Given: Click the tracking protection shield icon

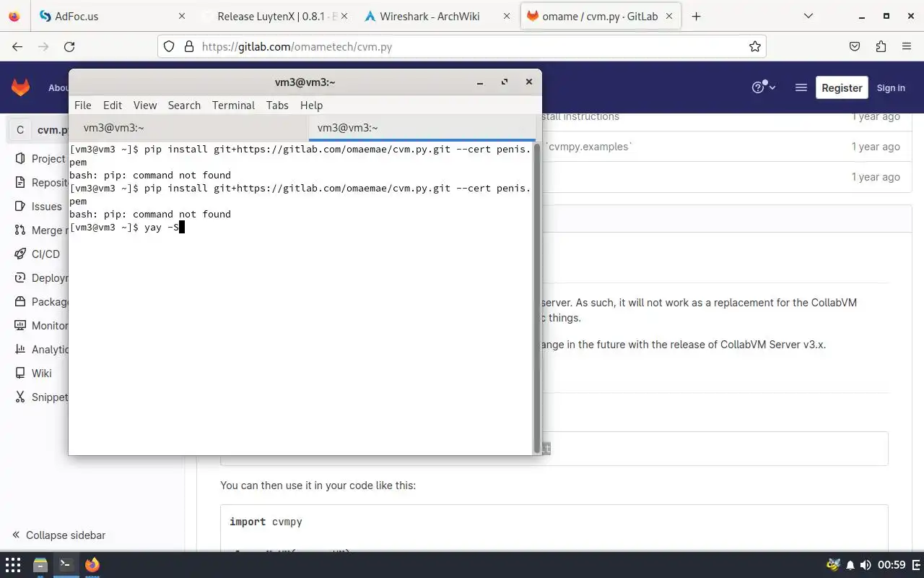Looking at the screenshot, I should coord(169,46).
